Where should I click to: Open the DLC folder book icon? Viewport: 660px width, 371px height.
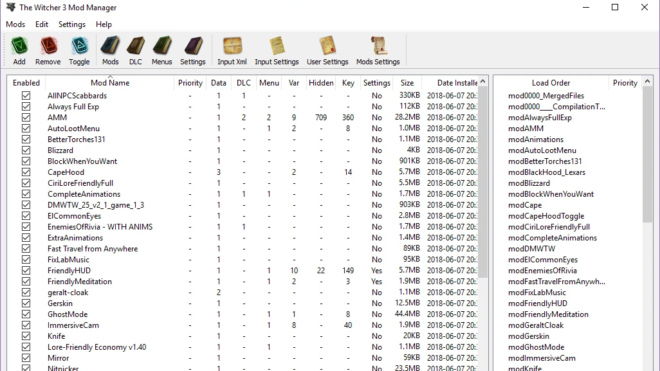pos(136,51)
